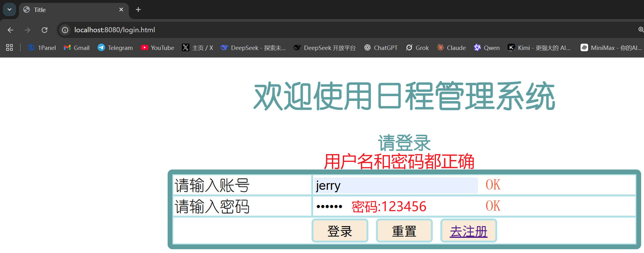This screenshot has width=644, height=253.
Task: Open the YouTube bookmark
Action: coord(158,48)
